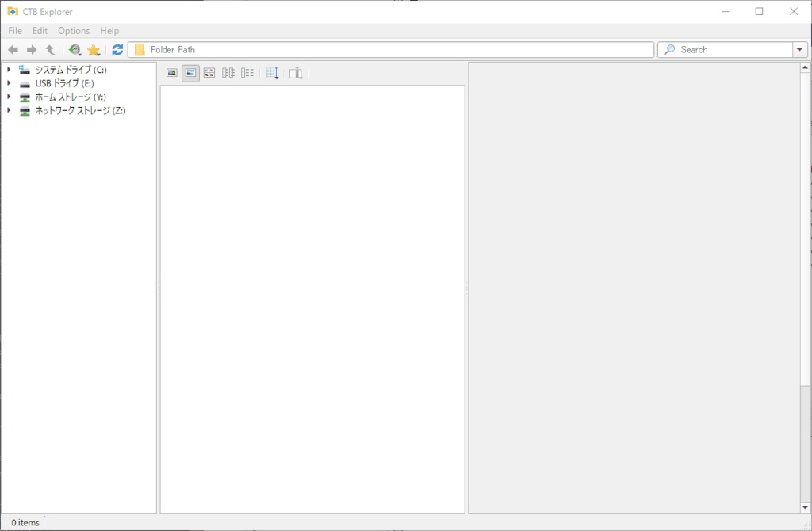
Task: Select the システム ドライブ (C:) drive icon
Action: click(25, 70)
